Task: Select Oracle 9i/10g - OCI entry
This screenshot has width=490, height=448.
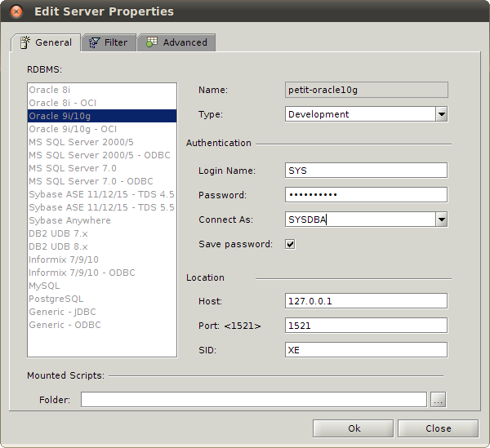Action: pyautogui.click(x=102, y=129)
